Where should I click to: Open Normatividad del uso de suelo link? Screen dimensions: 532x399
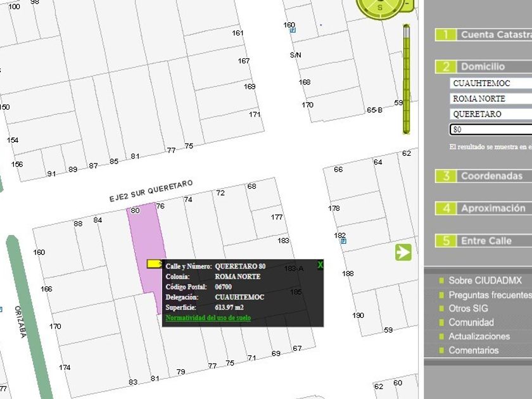click(208, 318)
